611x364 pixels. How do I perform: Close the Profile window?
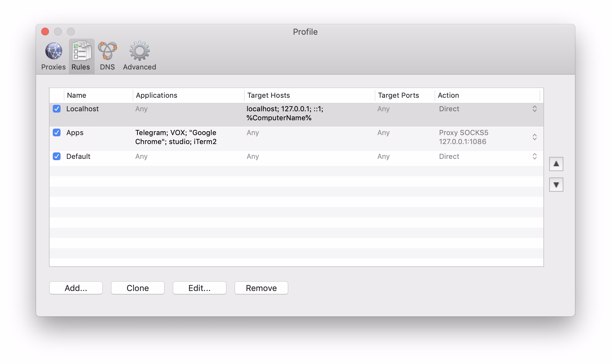pyautogui.click(x=45, y=32)
